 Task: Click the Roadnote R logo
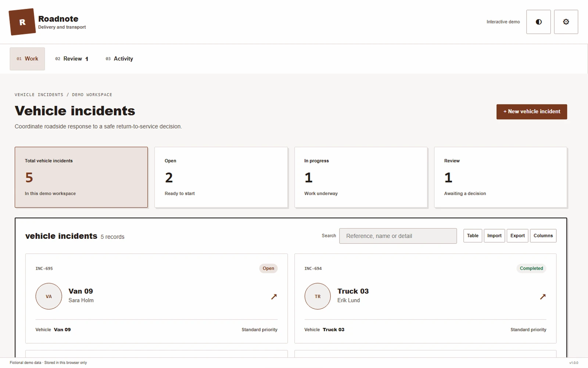tap(22, 22)
